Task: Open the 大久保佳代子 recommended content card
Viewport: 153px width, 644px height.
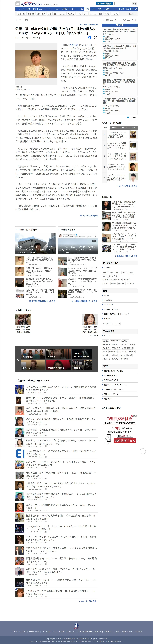Action: tap(90, 323)
